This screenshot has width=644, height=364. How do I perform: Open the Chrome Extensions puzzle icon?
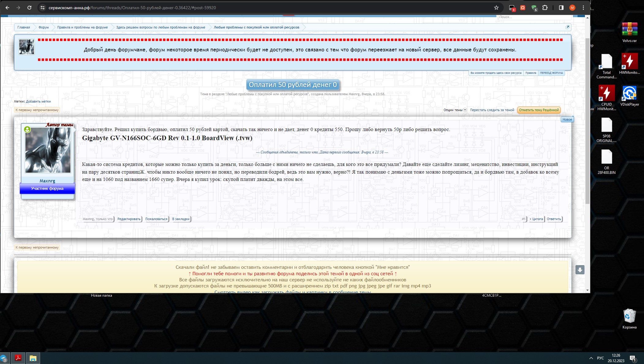(x=545, y=8)
